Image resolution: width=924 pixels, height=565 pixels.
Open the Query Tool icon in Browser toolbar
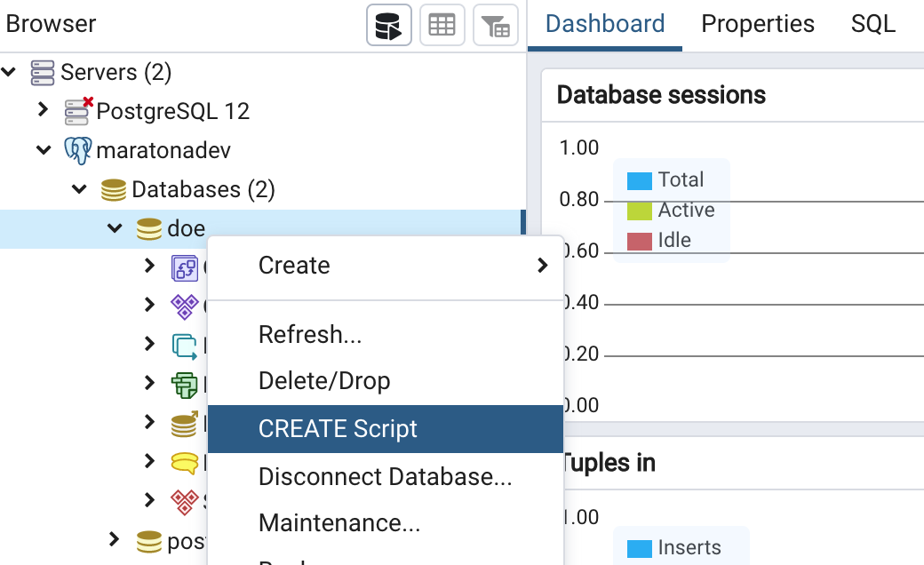[x=389, y=26]
